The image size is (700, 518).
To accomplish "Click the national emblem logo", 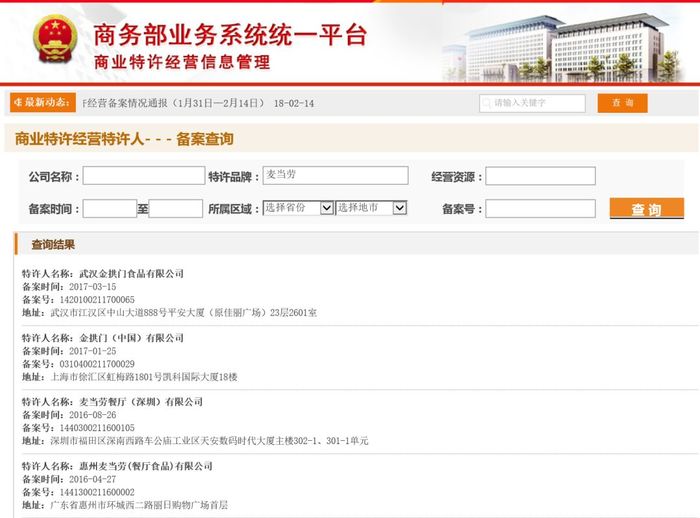I will tap(54, 39).
